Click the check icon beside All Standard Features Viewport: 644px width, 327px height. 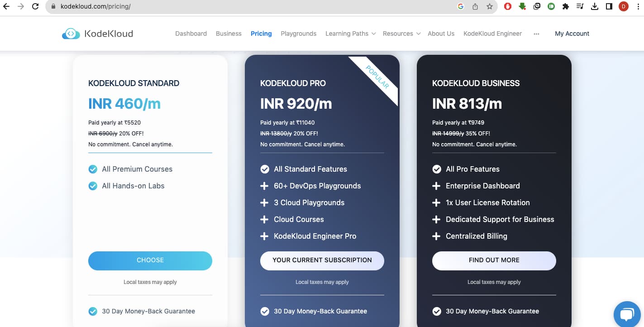coord(265,169)
